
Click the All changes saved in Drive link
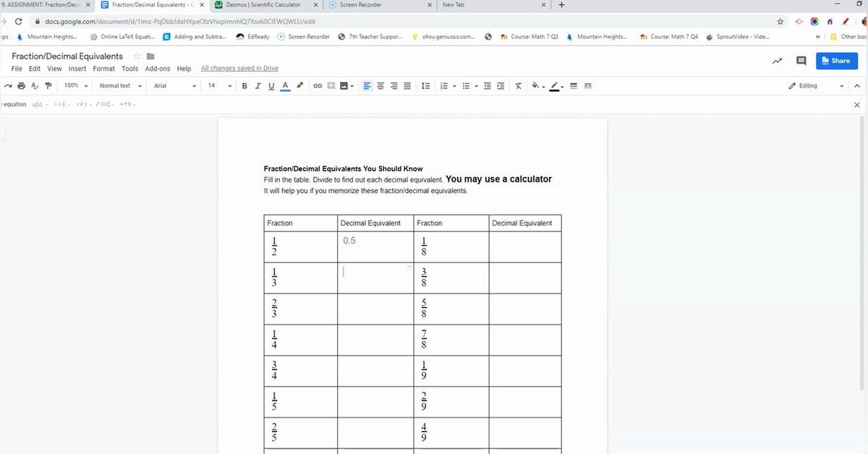pyautogui.click(x=239, y=69)
